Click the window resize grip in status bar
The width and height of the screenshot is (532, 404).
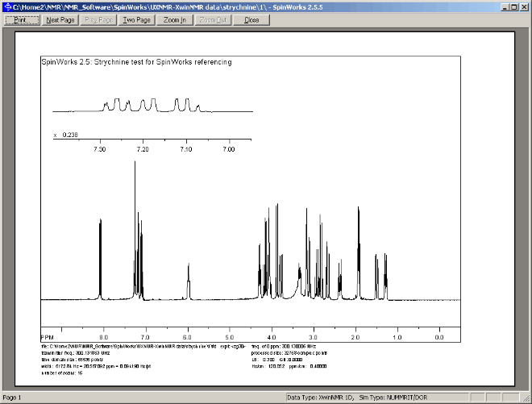point(526,398)
